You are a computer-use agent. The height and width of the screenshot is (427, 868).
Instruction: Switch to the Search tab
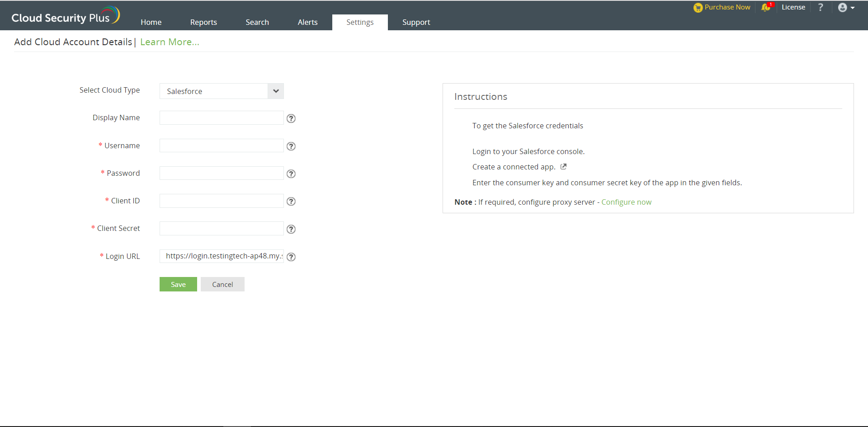click(257, 22)
